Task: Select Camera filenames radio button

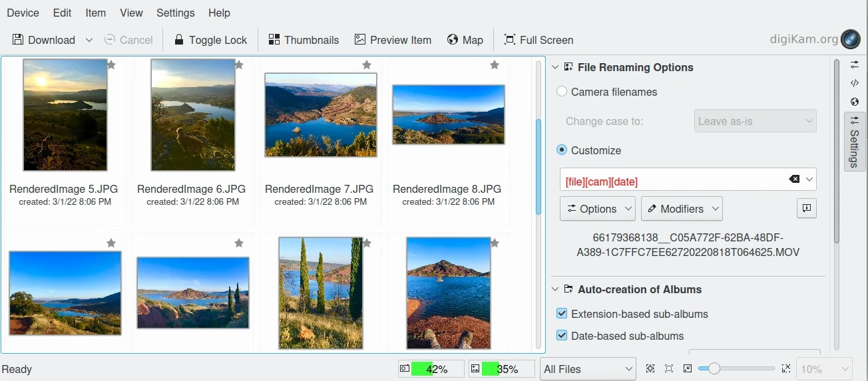Action: coord(562,92)
